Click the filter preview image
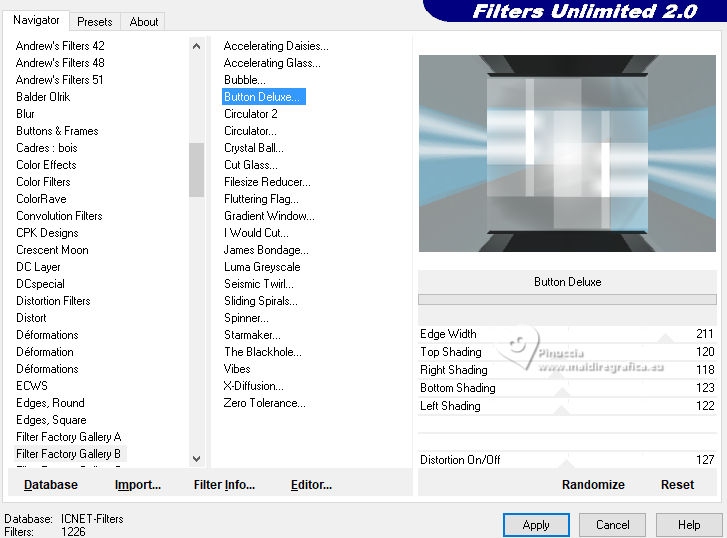This screenshot has height=538, width=727. (x=567, y=154)
